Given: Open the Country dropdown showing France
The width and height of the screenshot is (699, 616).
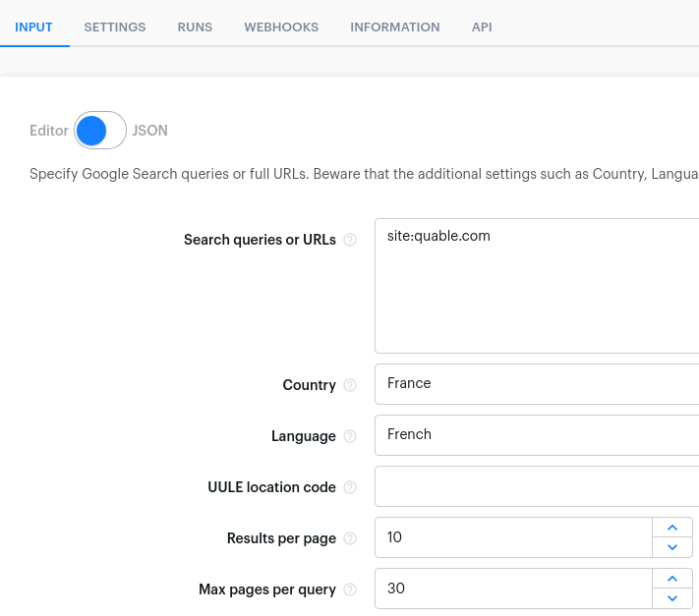Looking at the screenshot, I should 537,384.
